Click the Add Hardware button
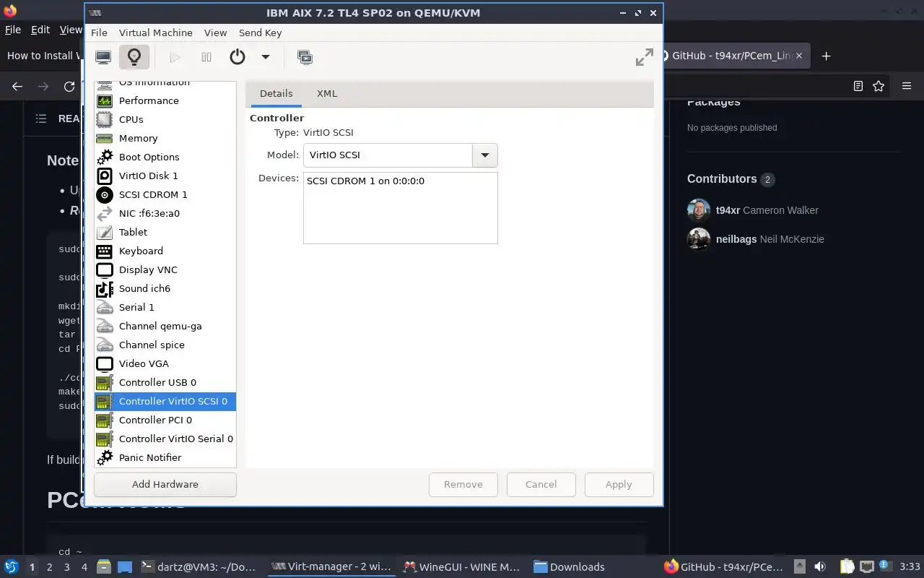924x578 pixels. tap(165, 484)
